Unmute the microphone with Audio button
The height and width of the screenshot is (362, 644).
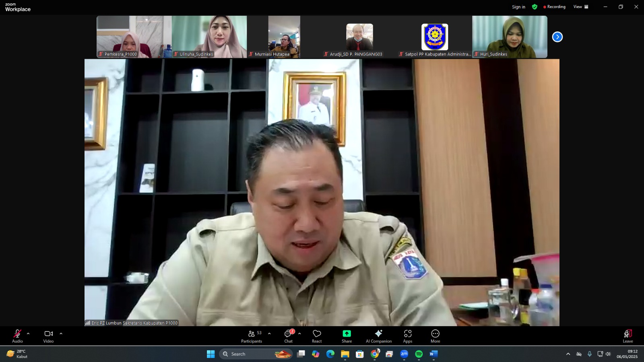coord(17,336)
